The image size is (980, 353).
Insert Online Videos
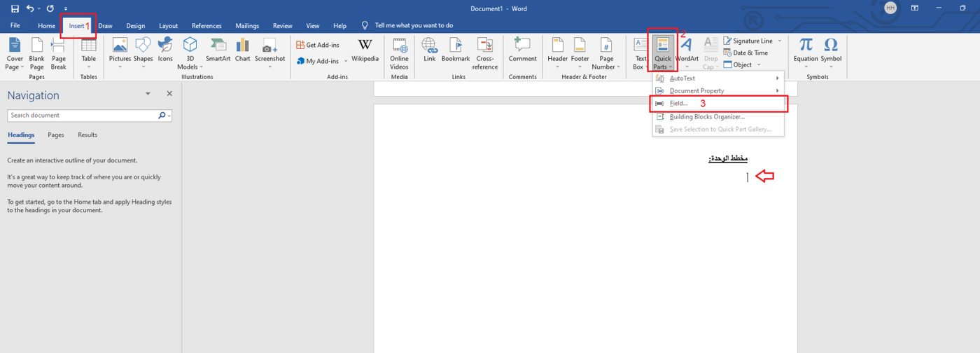pos(399,53)
